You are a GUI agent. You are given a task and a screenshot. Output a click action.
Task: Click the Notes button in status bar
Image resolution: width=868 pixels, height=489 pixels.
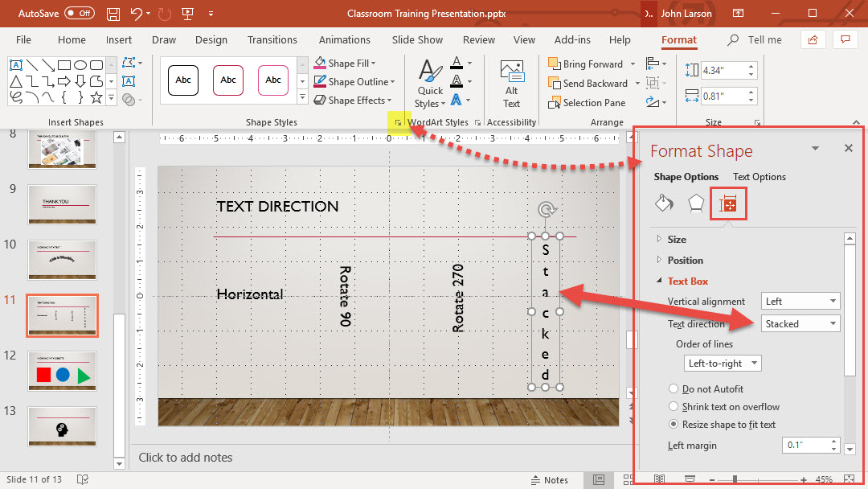pyautogui.click(x=548, y=480)
